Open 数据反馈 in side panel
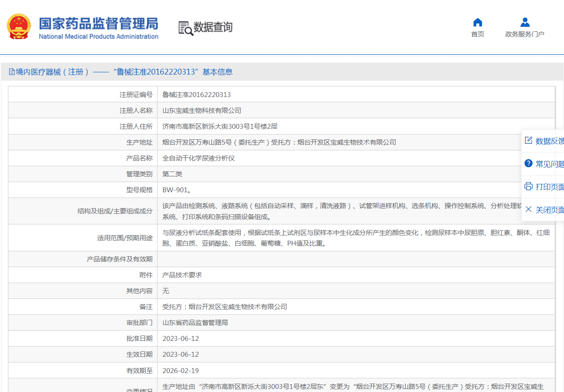The width and height of the screenshot is (564, 392). click(549, 141)
